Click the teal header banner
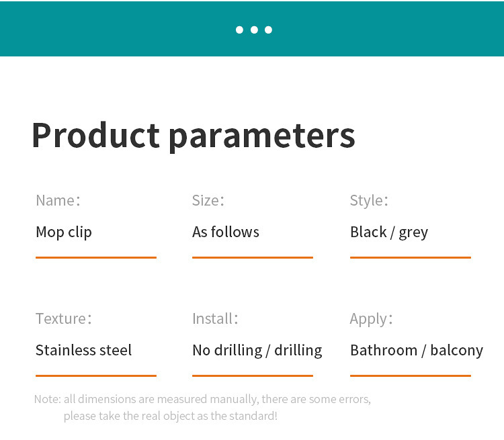504x440 pixels. [x=252, y=29]
